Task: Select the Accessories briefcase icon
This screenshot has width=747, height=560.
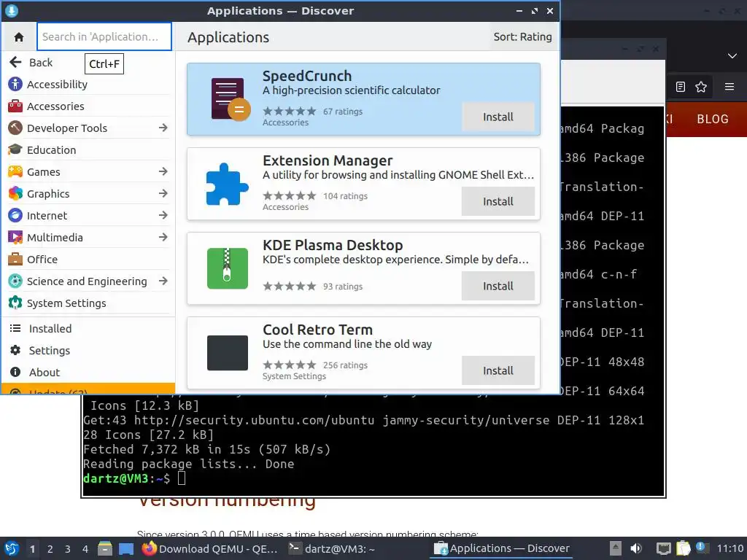Action: pyautogui.click(x=15, y=106)
